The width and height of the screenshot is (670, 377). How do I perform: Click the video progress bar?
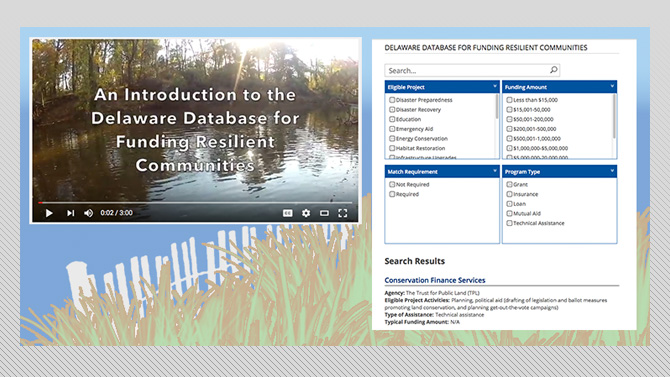tap(195, 203)
